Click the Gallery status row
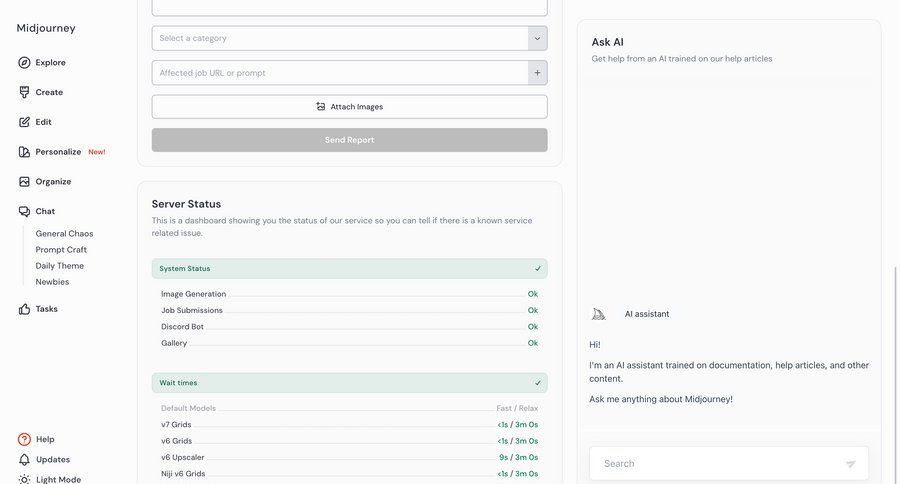The image size is (900, 484). pos(350,343)
